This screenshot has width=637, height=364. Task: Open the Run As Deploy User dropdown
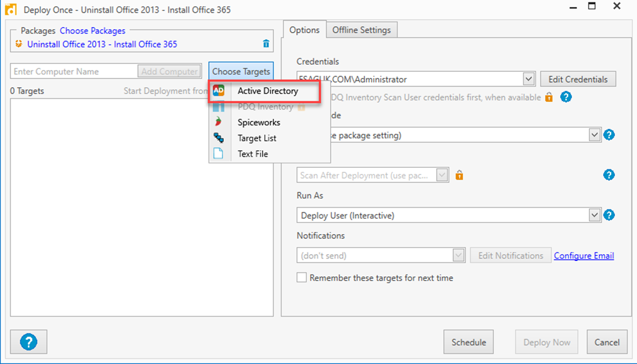594,215
